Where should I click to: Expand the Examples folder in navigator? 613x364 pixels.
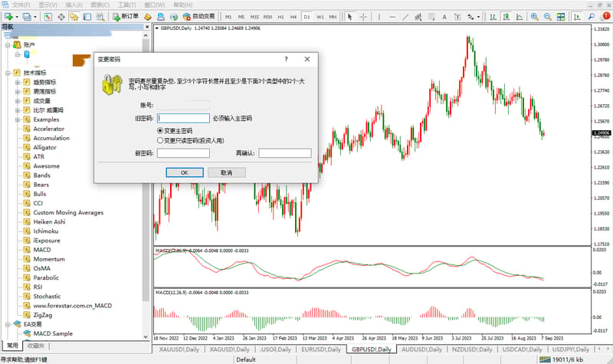click(x=17, y=120)
